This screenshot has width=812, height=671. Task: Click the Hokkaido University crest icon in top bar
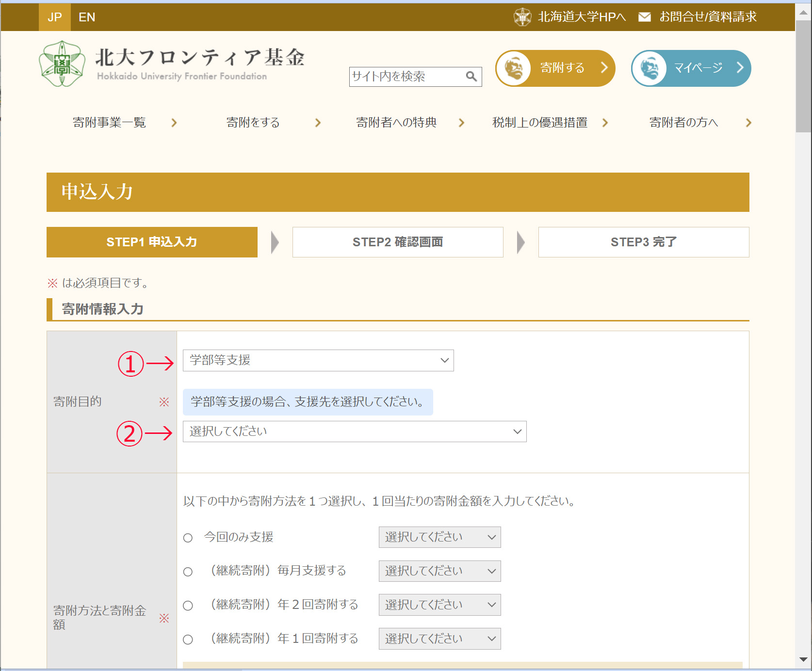522,17
